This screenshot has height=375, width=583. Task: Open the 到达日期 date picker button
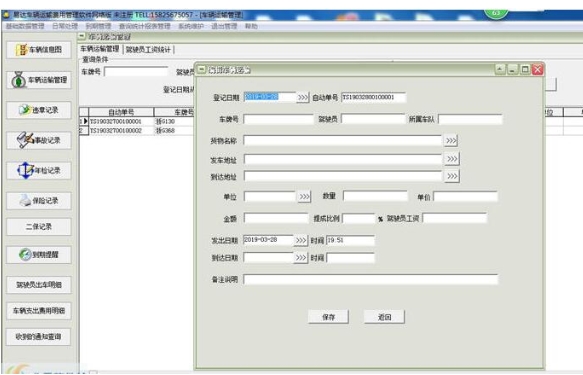(x=301, y=258)
